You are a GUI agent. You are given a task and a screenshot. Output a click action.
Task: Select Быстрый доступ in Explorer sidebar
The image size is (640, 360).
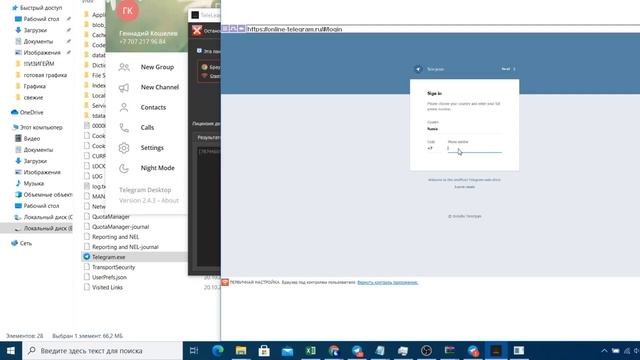(x=41, y=8)
